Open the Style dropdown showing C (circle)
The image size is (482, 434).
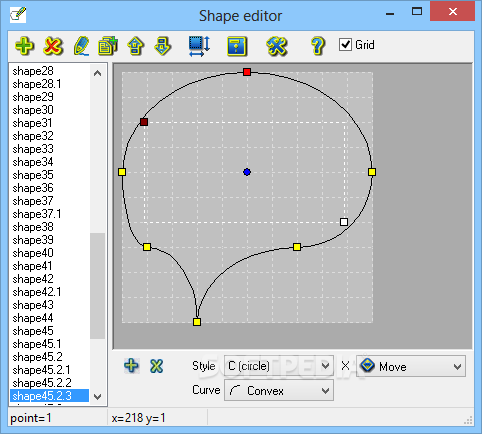[x=279, y=366]
